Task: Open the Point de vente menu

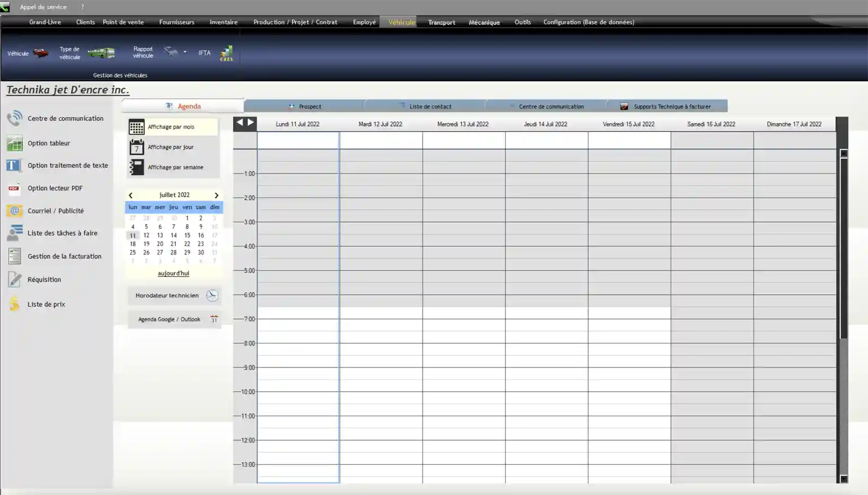Action: [x=123, y=22]
